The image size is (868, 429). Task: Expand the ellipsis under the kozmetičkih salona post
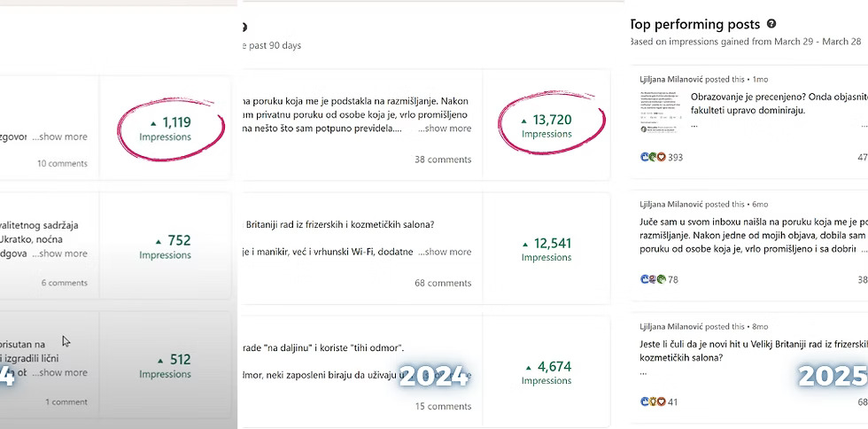coord(645,371)
